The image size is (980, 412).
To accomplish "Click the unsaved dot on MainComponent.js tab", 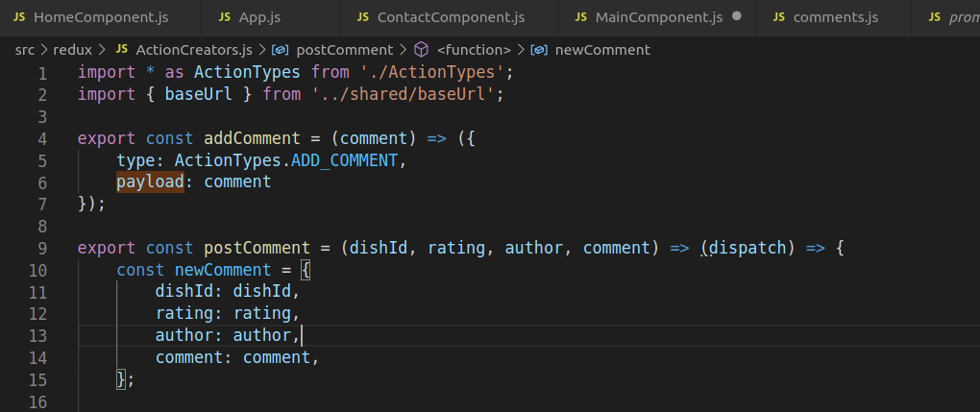I will 737,17.
